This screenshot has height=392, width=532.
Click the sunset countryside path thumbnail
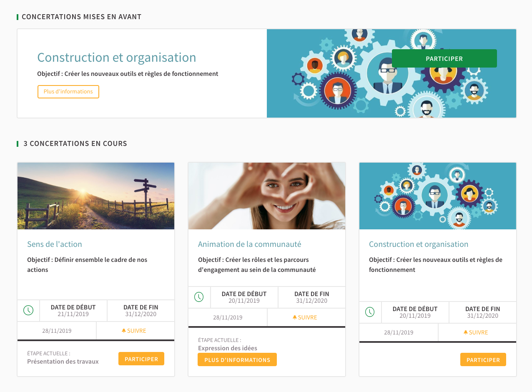96,196
